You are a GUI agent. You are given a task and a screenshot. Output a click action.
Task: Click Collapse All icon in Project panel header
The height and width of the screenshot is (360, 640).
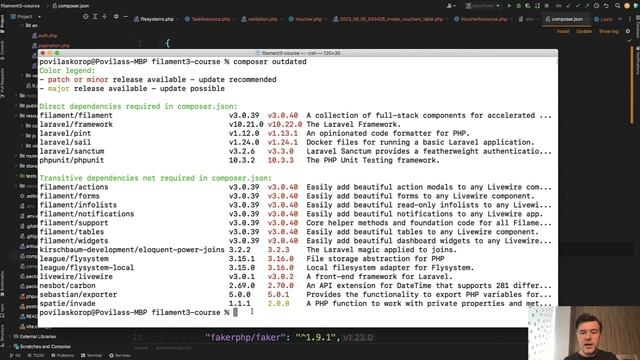click(x=105, y=17)
